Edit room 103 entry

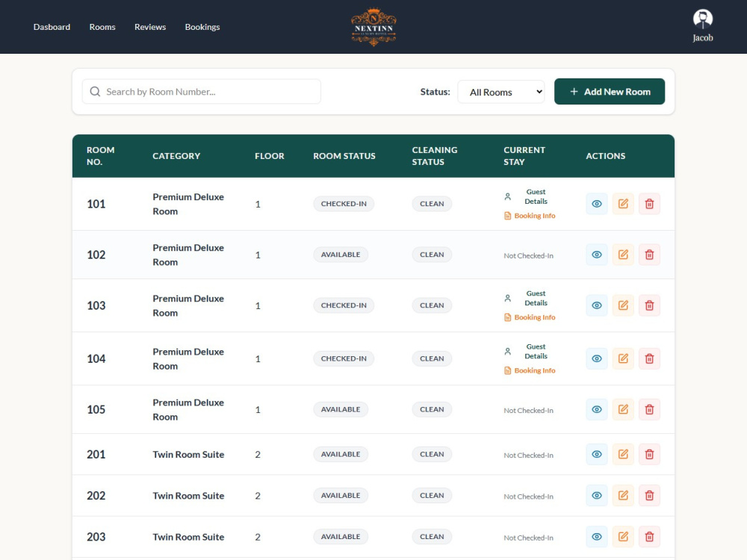623,305
